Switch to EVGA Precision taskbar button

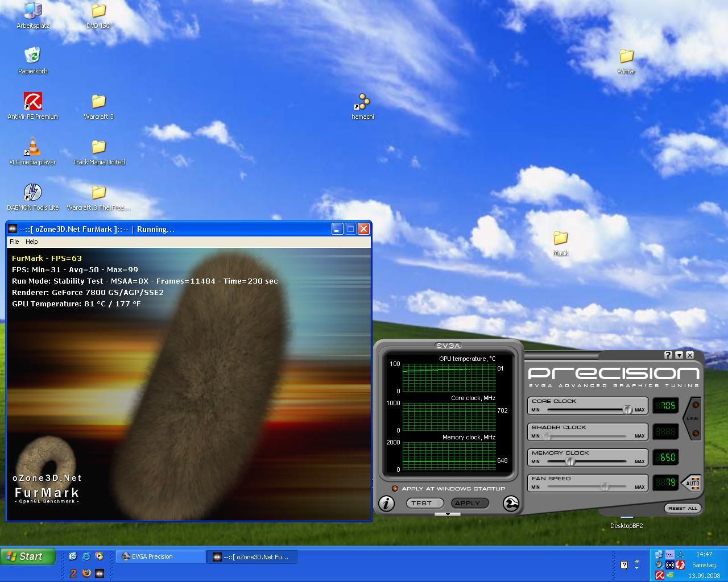click(162, 557)
